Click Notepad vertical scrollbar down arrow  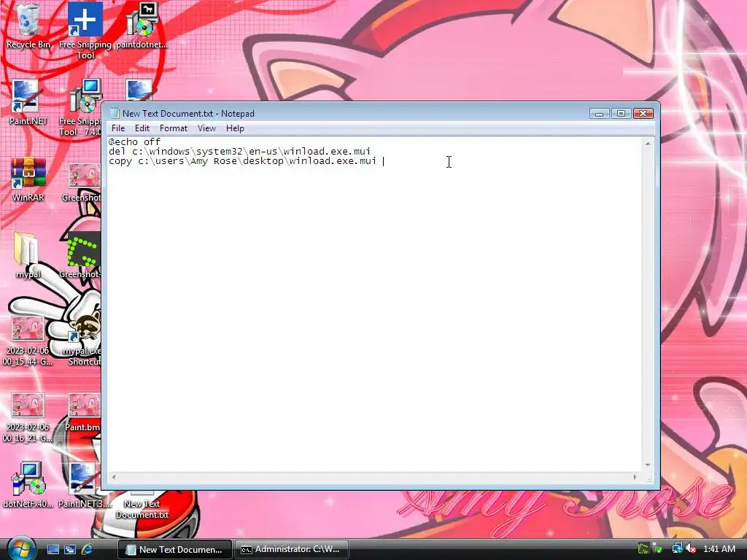tap(648, 465)
